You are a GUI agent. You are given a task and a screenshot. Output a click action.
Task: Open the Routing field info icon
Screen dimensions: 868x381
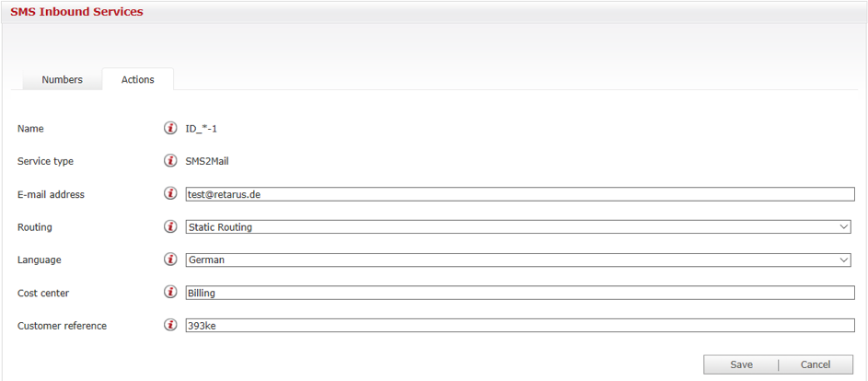click(170, 226)
